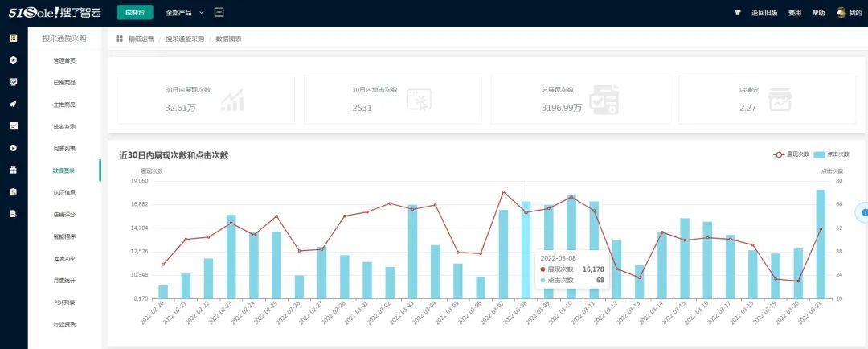This screenshot has height=349, width=868.
Task: Click the bar-chart icon in 30日内展现次数 card
Action: 231,100
